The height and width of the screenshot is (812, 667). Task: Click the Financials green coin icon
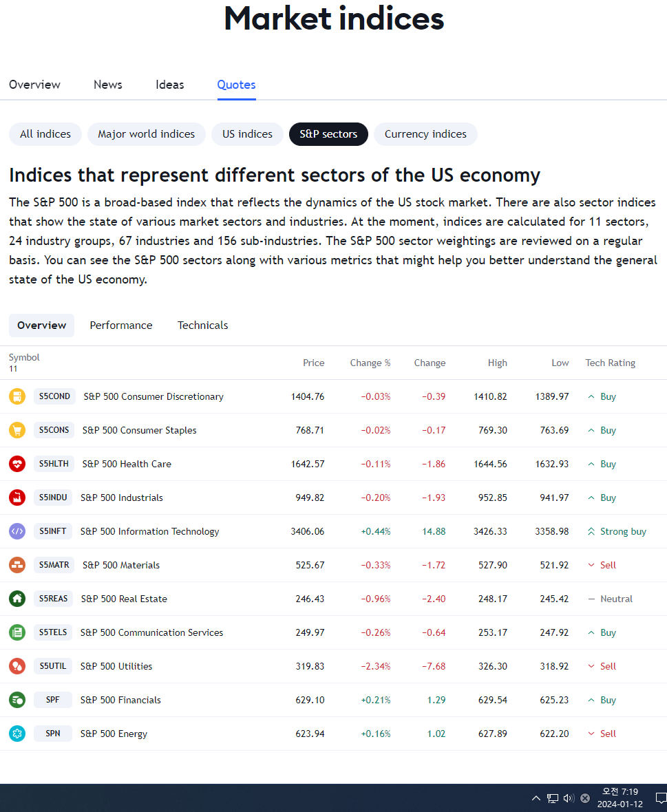(x=17, y=700)
